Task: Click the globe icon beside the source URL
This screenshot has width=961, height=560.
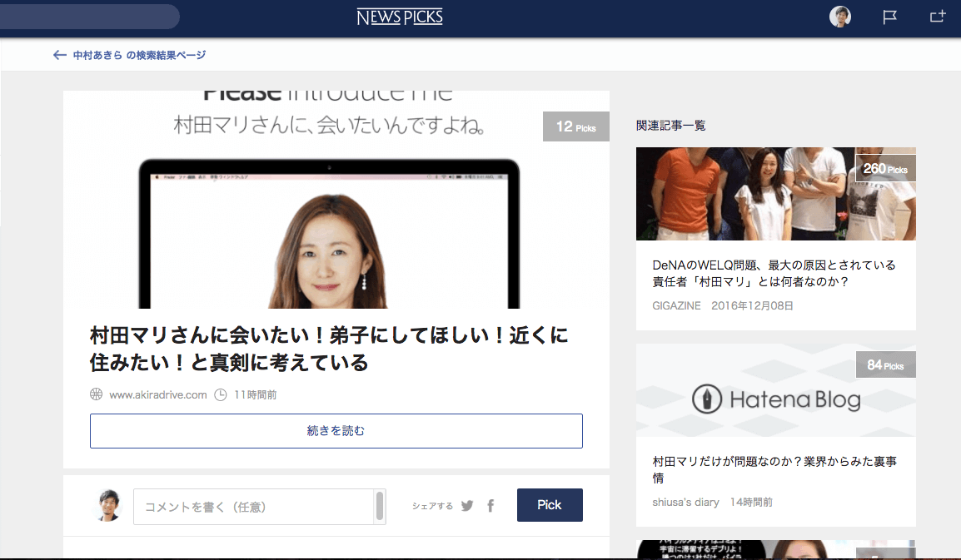Action: pos(96,394)
